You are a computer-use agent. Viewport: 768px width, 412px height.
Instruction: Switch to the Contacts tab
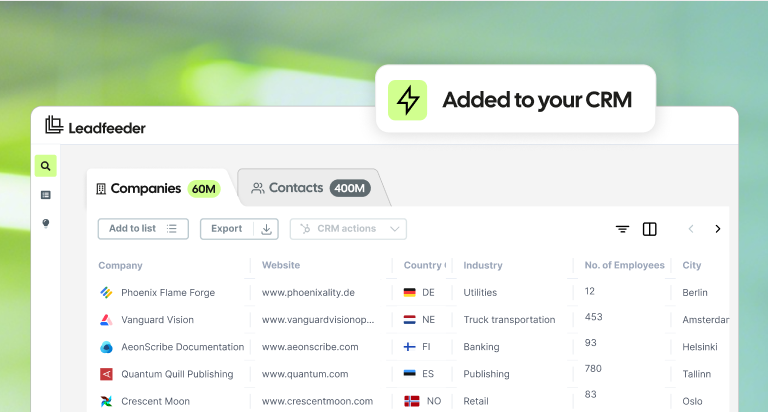(311, 188)
